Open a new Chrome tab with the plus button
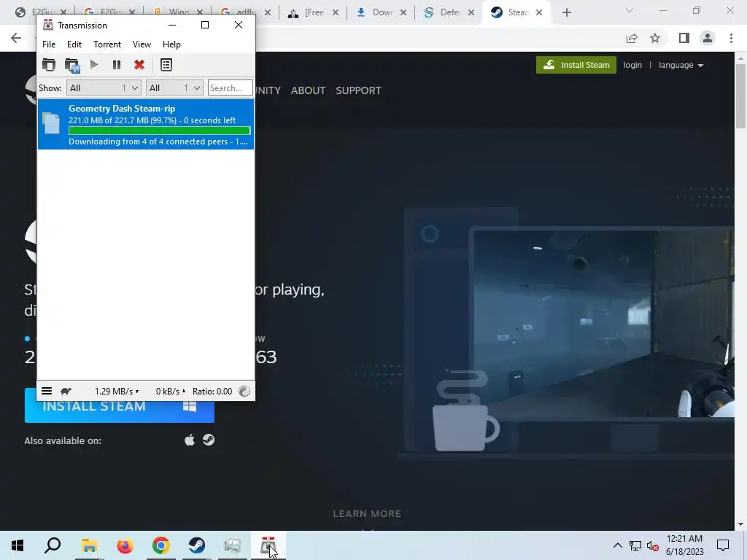This screenshot has height=560, width=747. click(x=566, y=12)
